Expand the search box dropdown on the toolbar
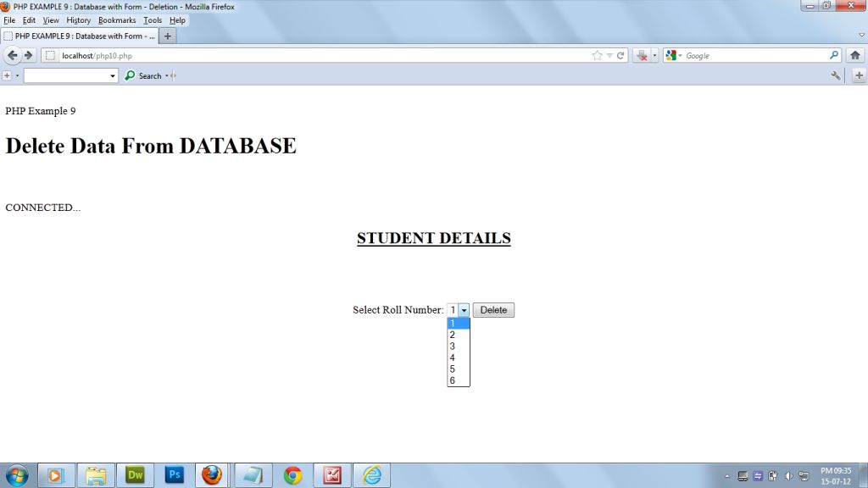 pyautogui.click(x=111, y=75)
